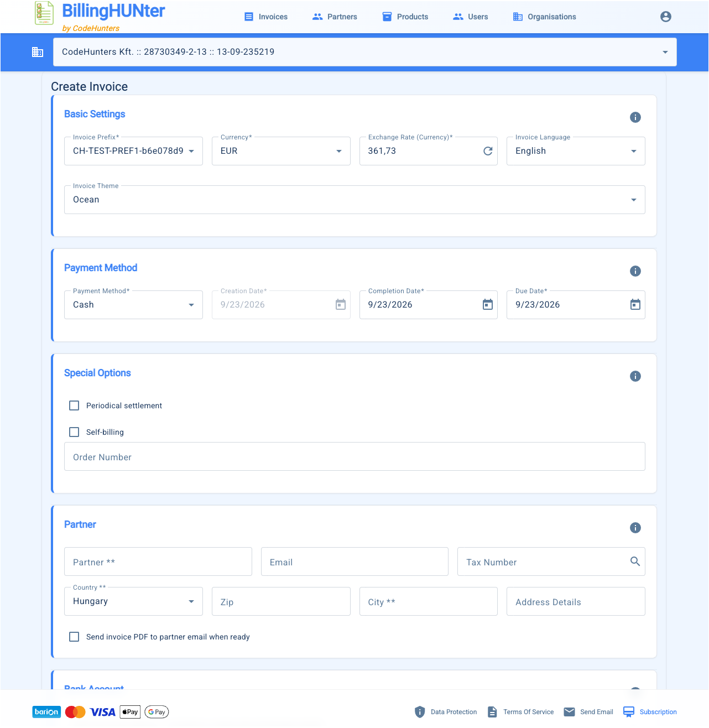The image size is (709, 728).
Task: Open the Users menu item
Action: pyautogui.click(x=471, y=17)
